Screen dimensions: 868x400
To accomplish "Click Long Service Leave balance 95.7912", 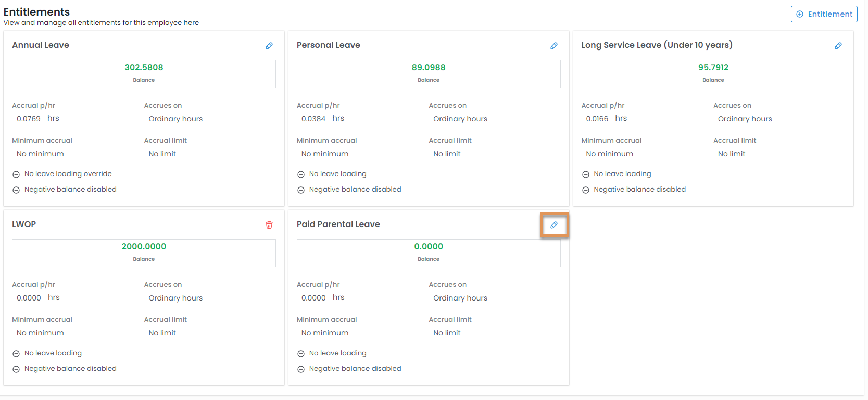I will click(713, 67).
